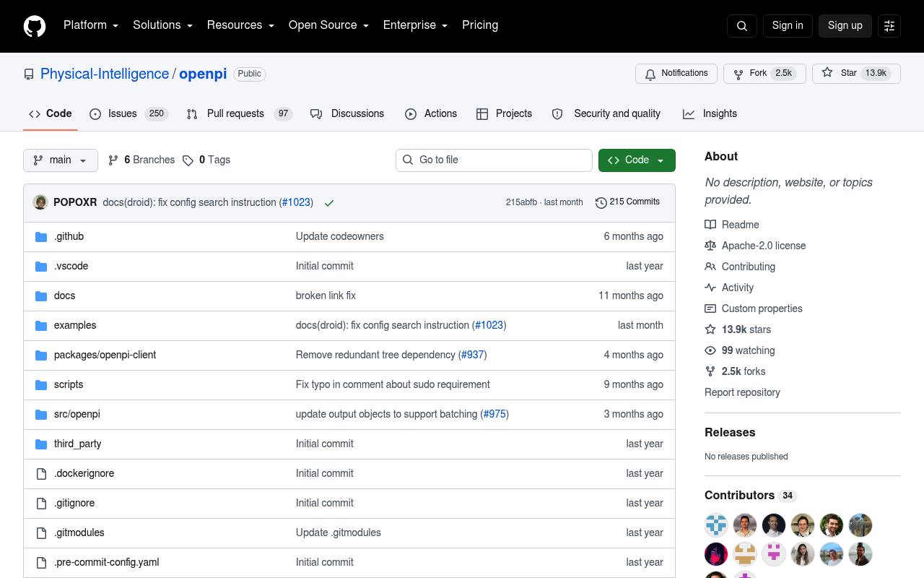Click the green commit status checkmark
The width and height of the screenshot is (924, 578).
[329, 203]
